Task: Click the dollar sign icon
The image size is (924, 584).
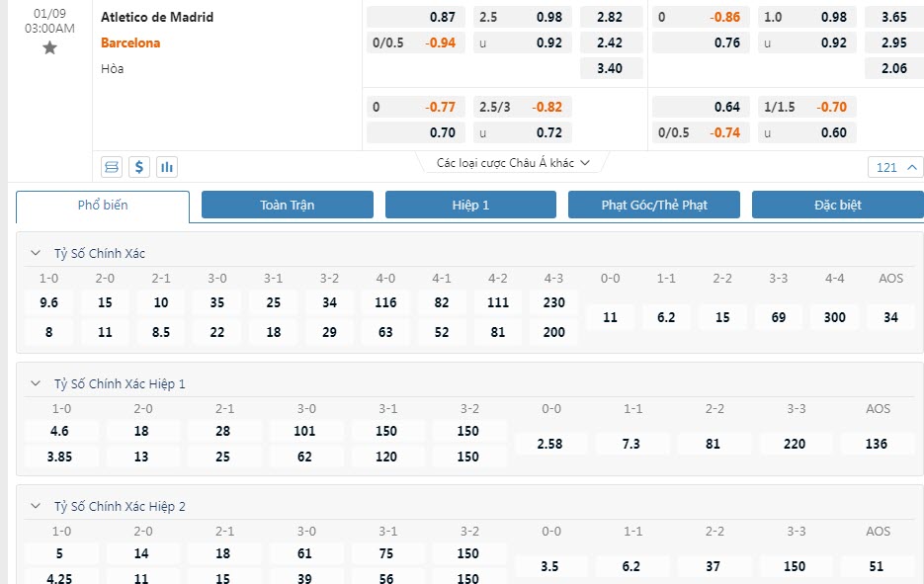Action: click(x=139, y=167)
